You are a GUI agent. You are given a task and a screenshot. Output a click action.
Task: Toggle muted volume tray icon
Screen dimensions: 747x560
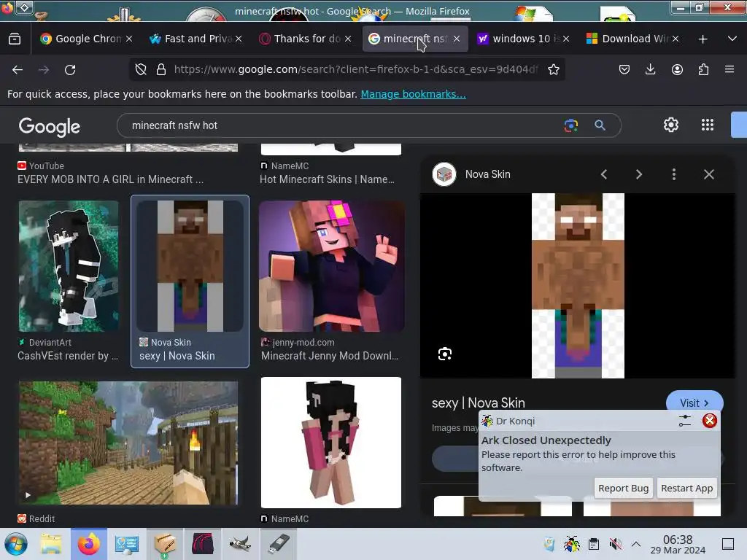click(x=615, y=544)
